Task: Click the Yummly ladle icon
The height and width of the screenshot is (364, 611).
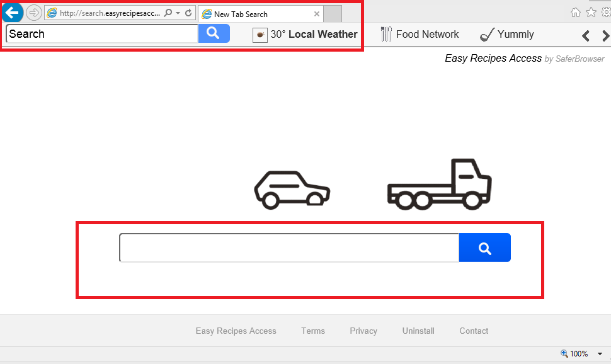Action: coord(487,35)
